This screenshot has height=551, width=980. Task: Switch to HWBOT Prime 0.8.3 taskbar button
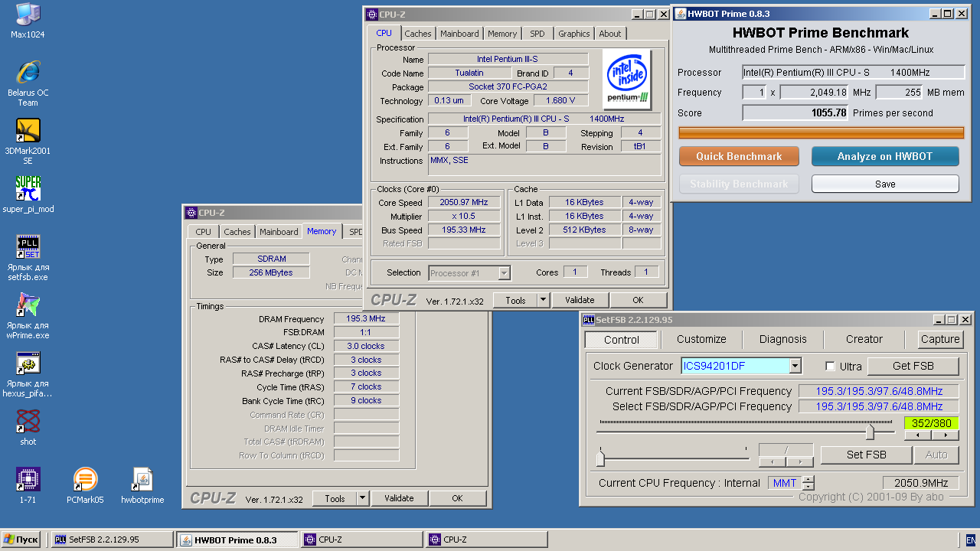click(237, 540)
